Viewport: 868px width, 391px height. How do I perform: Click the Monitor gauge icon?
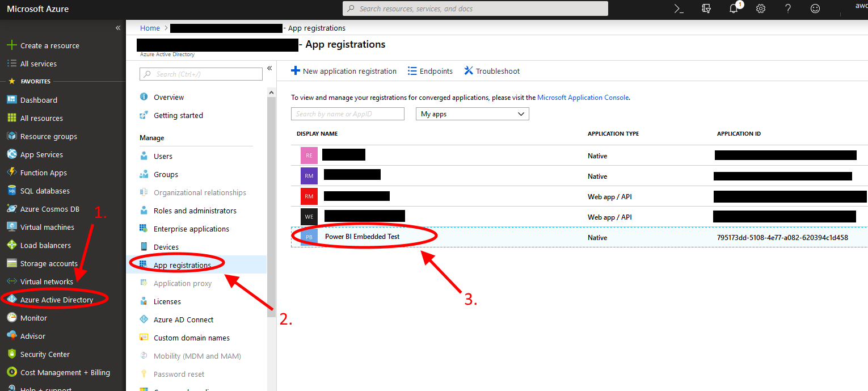pyautogui.click(x=11, y=318)
